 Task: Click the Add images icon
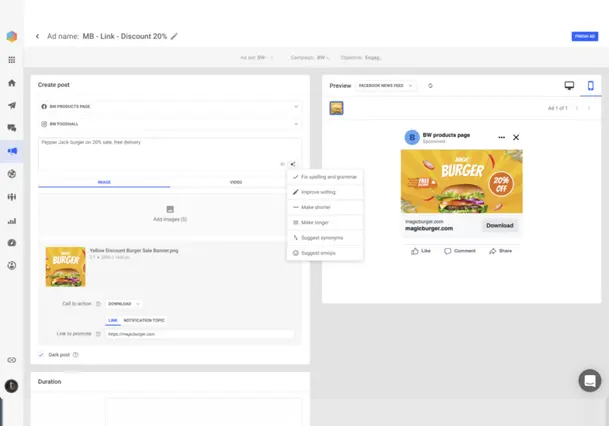(170, 209)
